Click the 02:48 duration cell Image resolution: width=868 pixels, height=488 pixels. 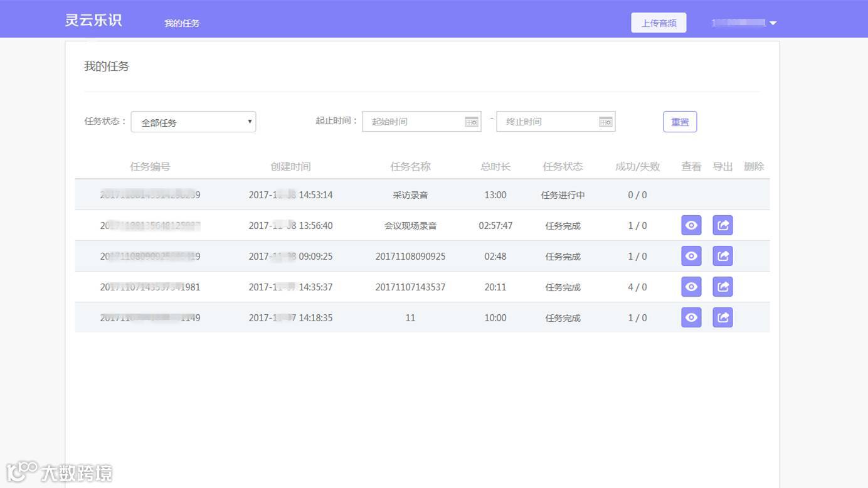point(495,257)
